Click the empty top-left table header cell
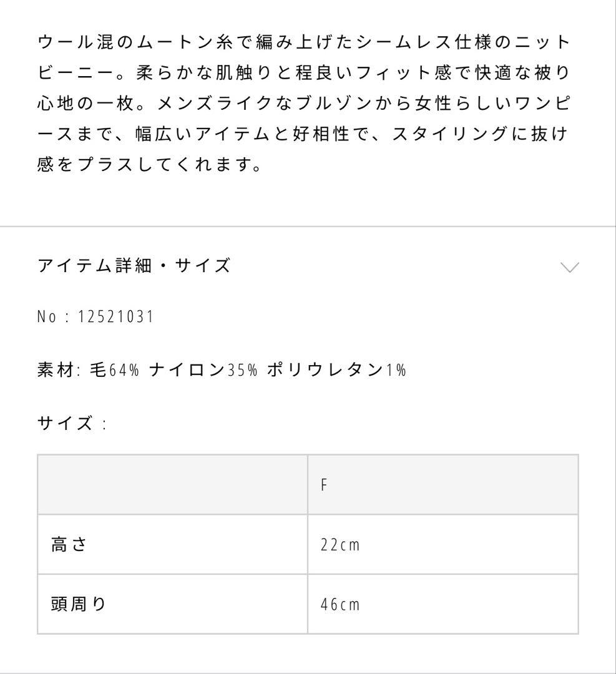This screenshot has height=674, width=616. pos(172,485)
